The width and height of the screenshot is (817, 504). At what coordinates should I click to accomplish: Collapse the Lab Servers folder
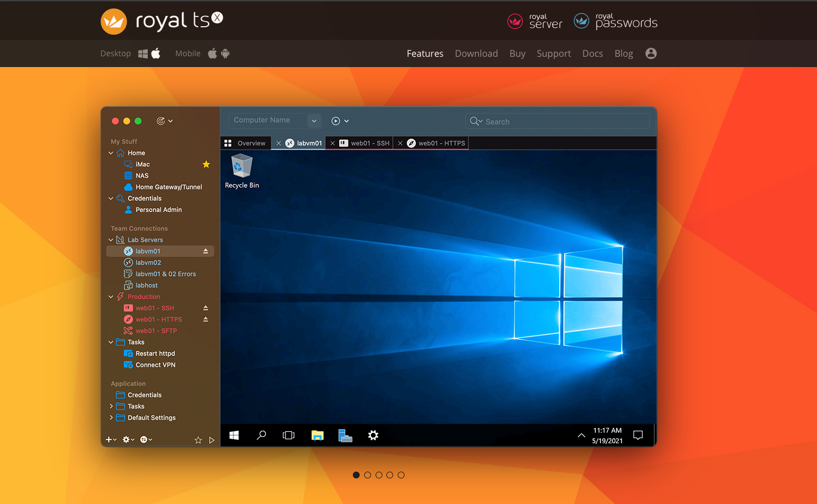(x=111, y=240)
